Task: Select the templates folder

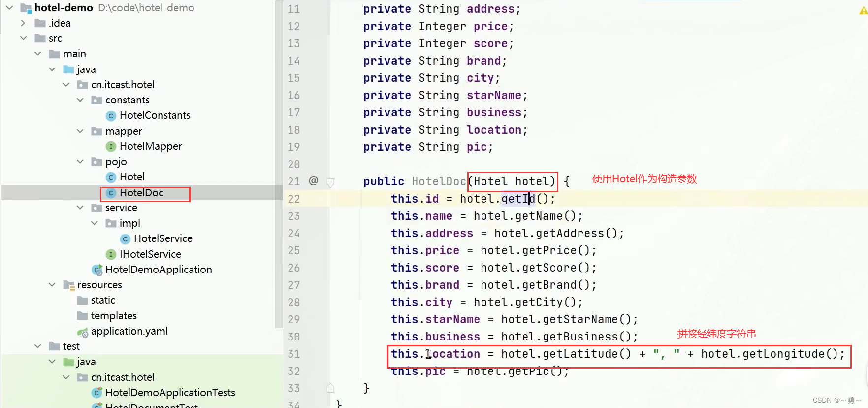Action: pos(114,316)
